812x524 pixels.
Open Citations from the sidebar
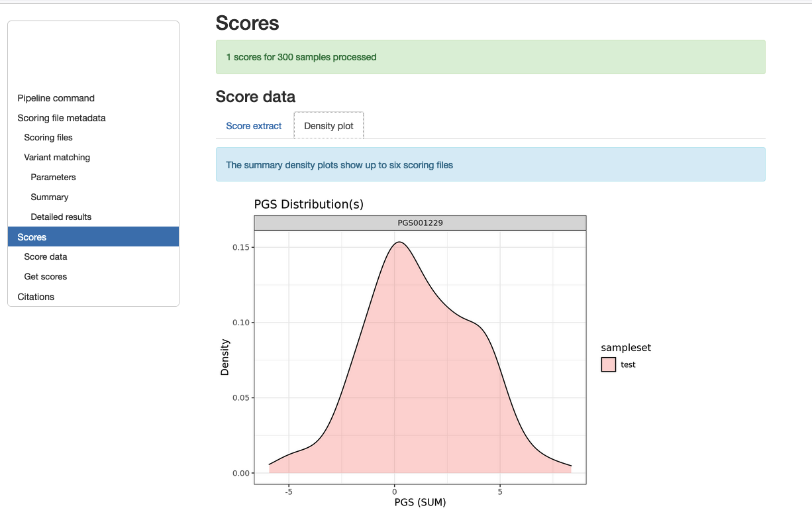tap(36, 297)
